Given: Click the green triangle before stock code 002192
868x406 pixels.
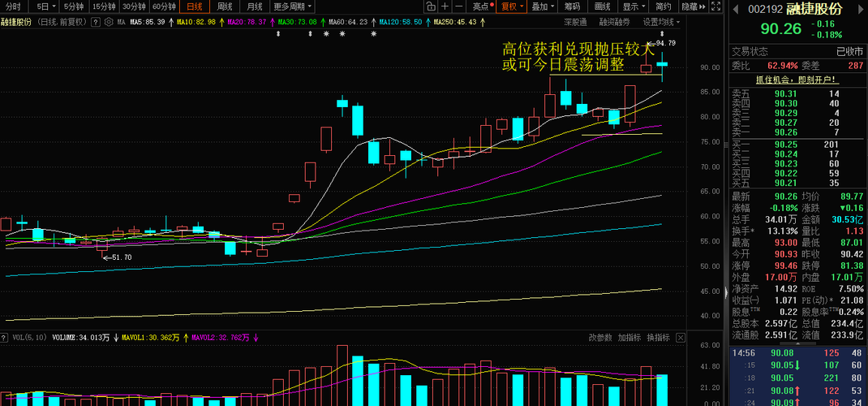Looking at the screenshot, I should 737,10.
